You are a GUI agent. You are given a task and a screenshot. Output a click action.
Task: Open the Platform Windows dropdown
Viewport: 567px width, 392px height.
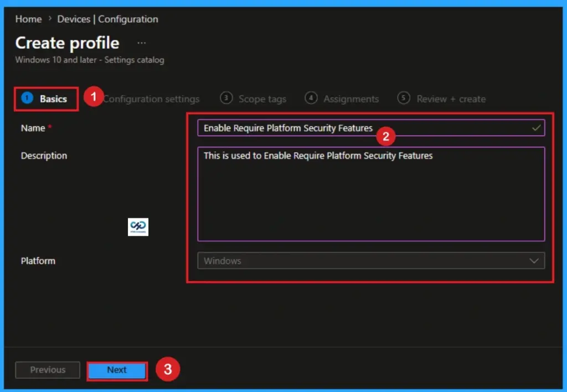pos(371,261)
